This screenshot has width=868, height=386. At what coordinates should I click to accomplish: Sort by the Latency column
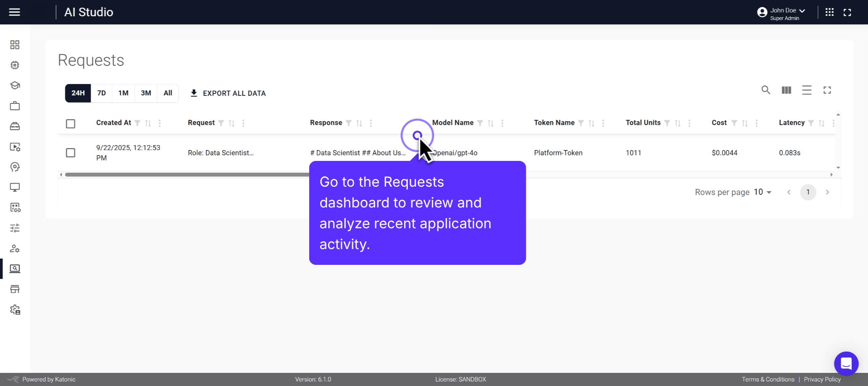click(822, 123)
